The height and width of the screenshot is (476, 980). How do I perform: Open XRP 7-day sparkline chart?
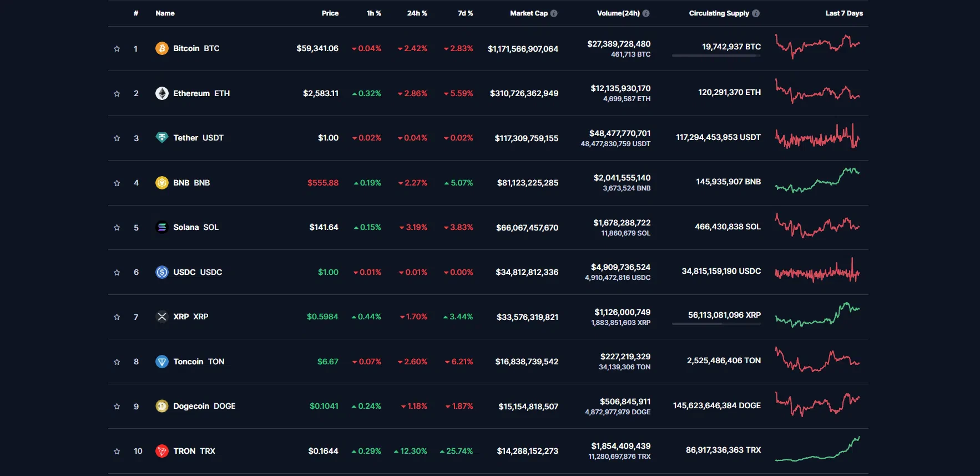817,315
